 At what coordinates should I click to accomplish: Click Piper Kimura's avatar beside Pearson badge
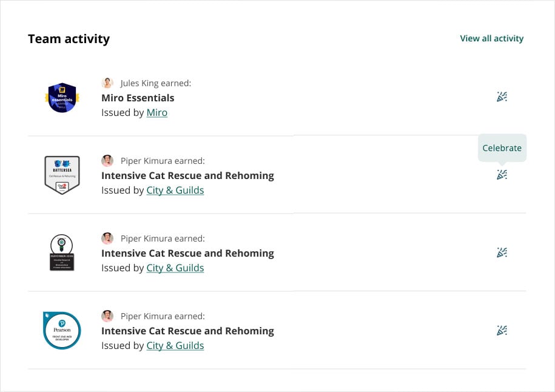(x=107, y=316)
